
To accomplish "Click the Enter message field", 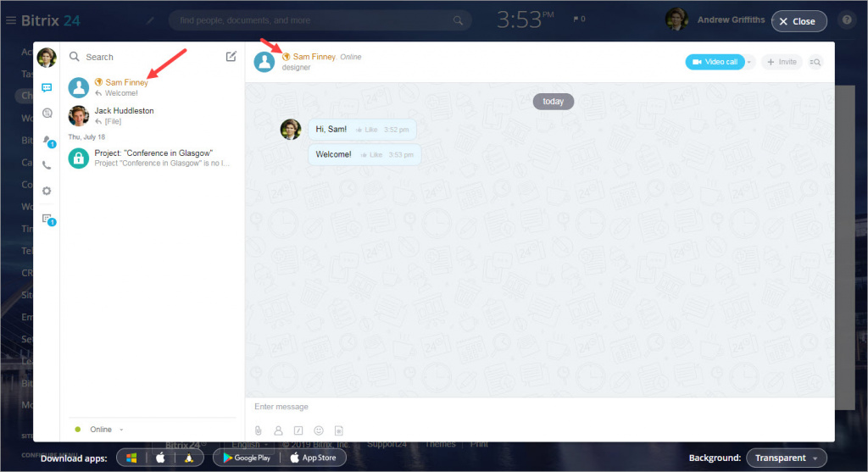I will 540,407.
